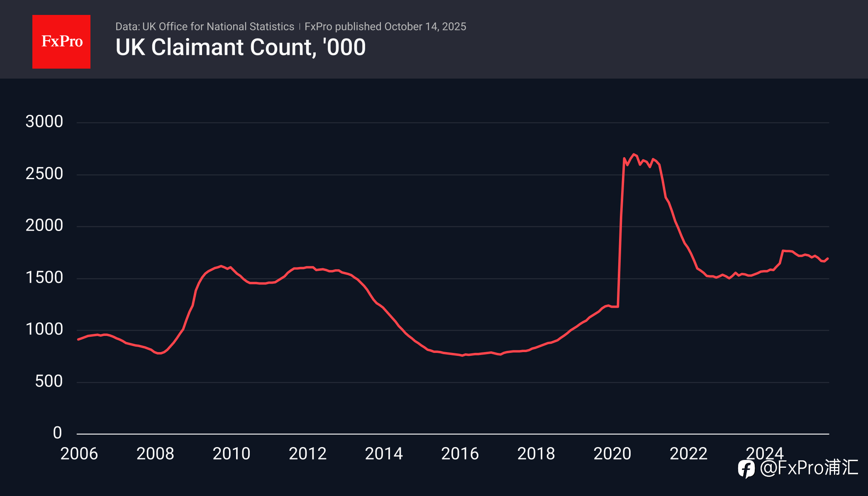Click the 2022 x-axis label
868x496 pixels.
(688, 454)
